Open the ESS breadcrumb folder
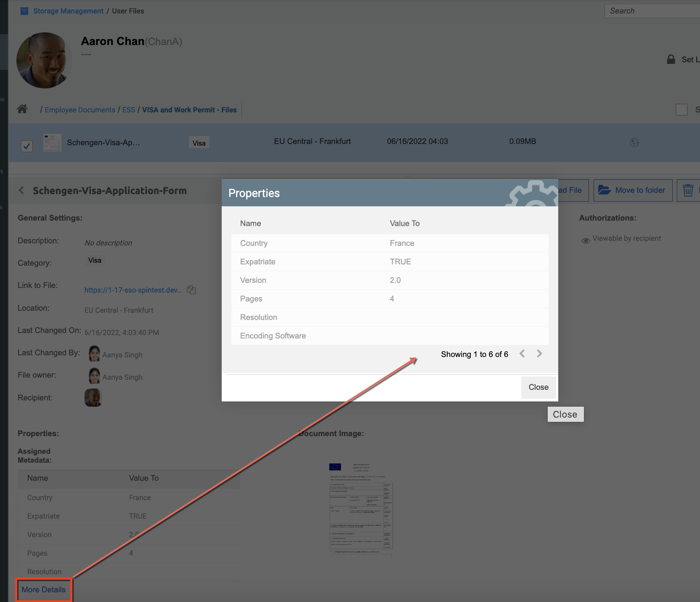 [129, 110]
